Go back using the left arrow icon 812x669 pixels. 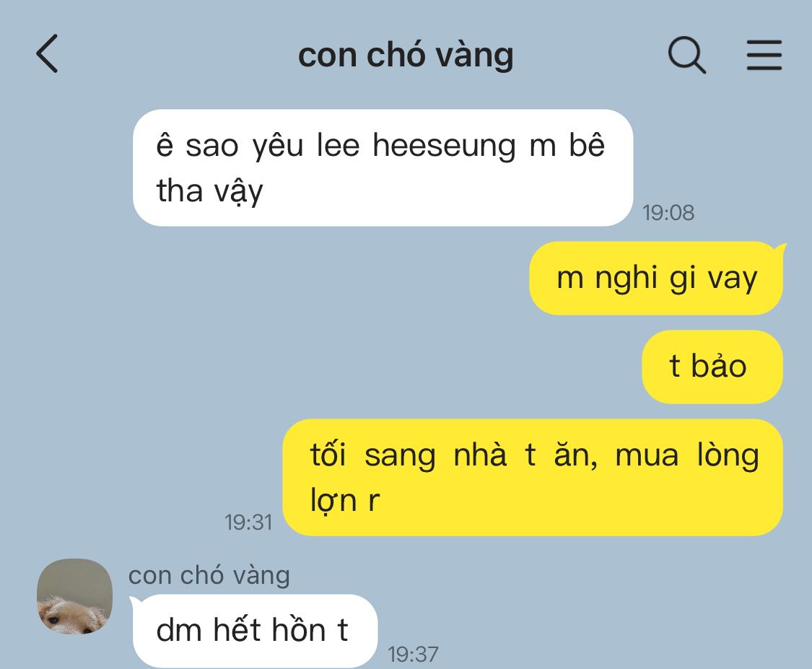point(47,53)
